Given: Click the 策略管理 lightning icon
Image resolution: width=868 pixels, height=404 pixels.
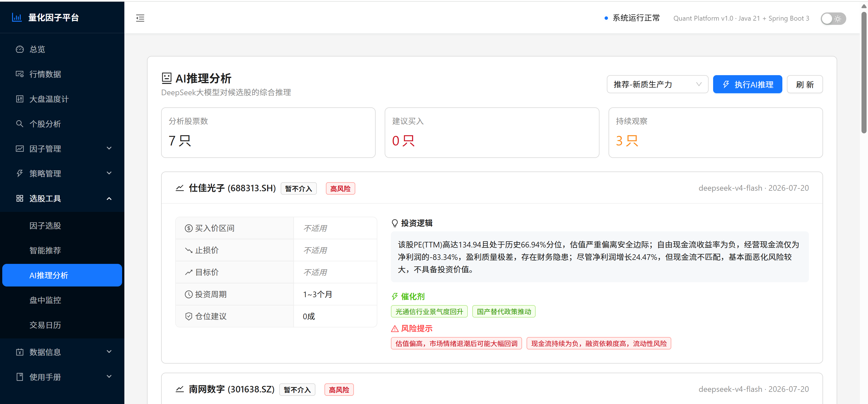Looking at the screenshot, I should click(20, 173).
